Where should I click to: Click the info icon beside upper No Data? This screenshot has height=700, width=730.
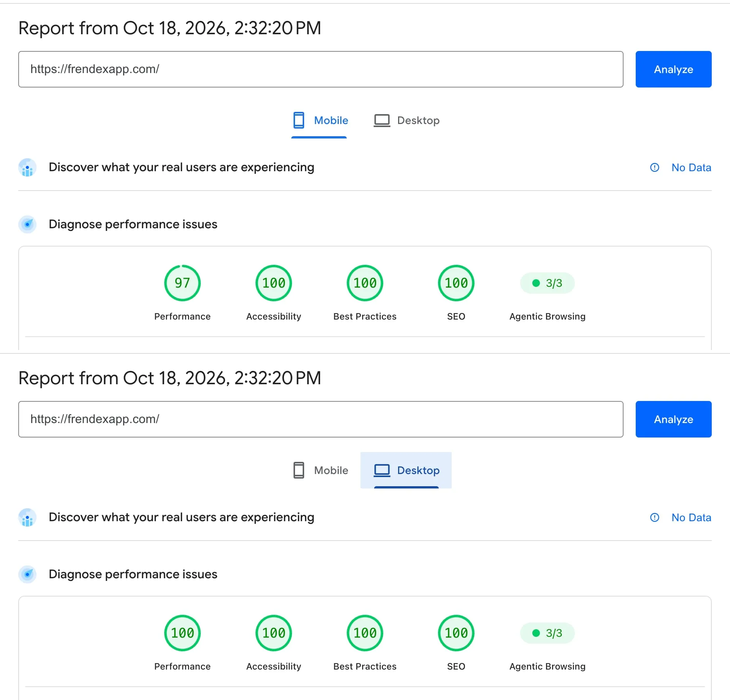pyautogui.click(x=655, y=167)
